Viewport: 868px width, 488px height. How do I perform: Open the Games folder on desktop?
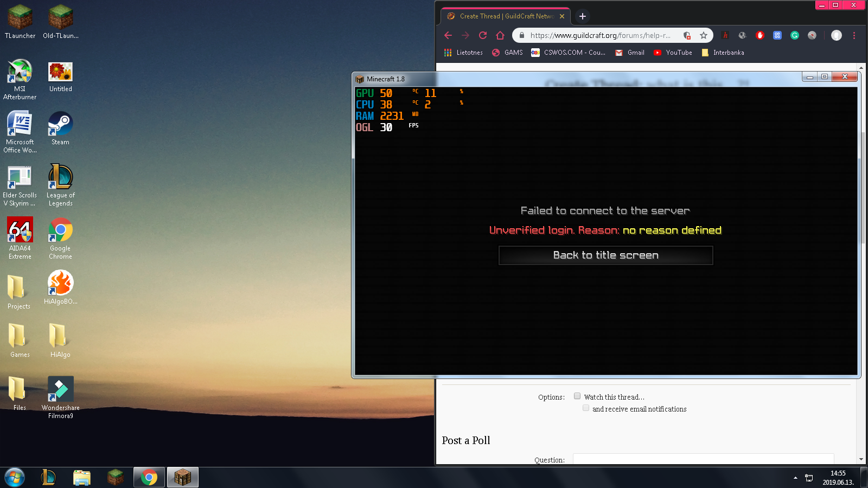click(20, 341)
